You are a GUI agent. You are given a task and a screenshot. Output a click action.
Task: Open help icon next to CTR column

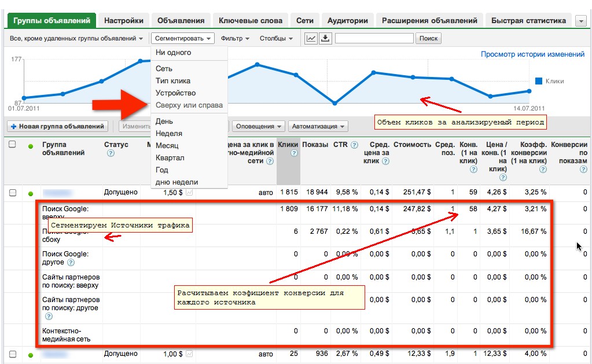[x=354, y=145]
